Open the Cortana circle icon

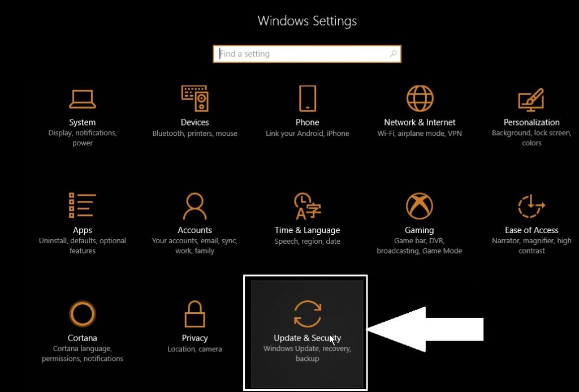coord(83,314)
